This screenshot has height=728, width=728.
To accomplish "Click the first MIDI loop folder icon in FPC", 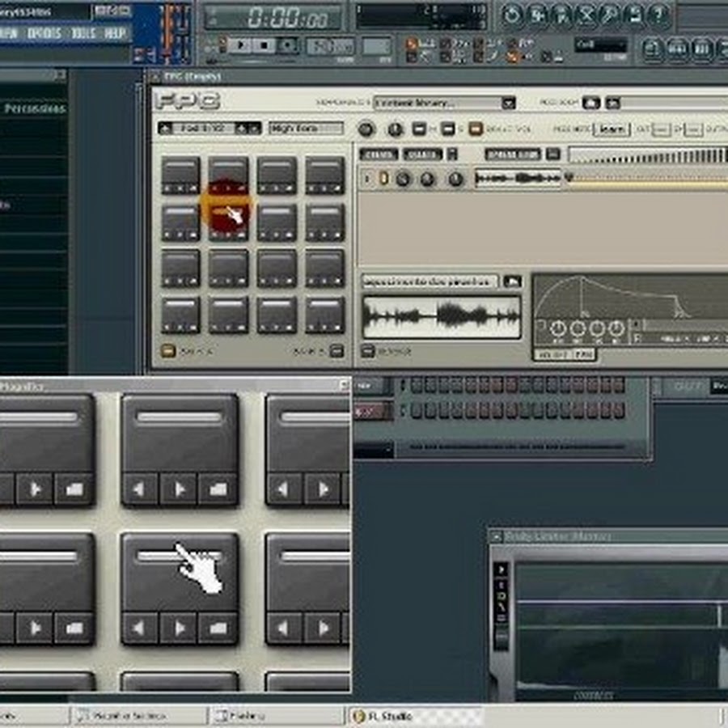I will 591,103.
